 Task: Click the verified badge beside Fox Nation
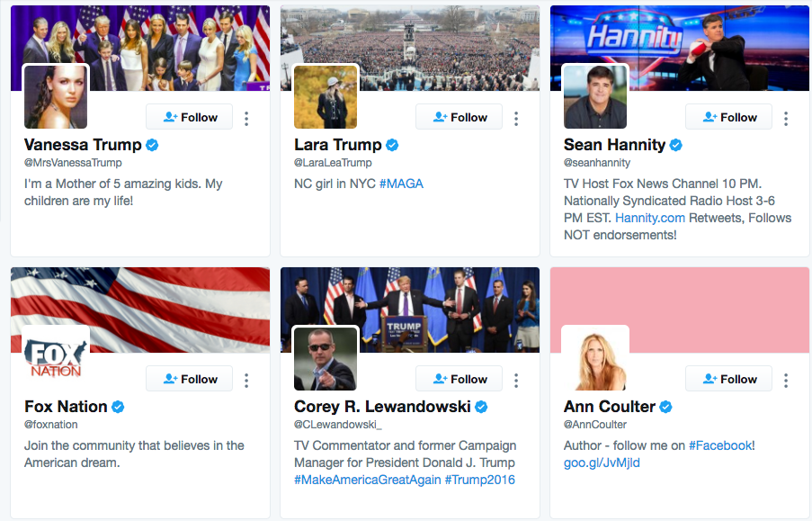pos(118,407)
